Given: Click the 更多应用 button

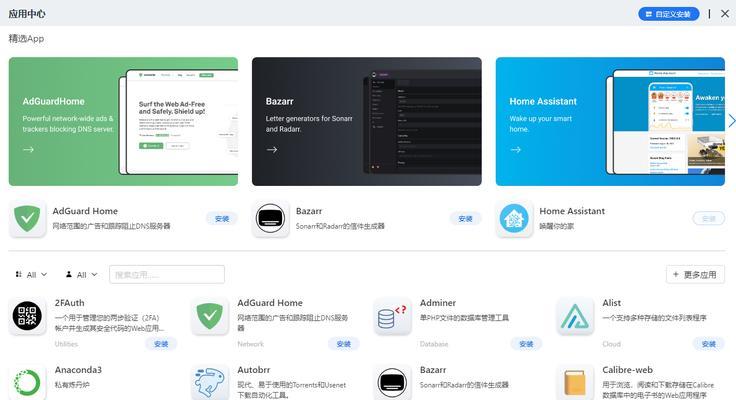Looking at the screenshot, I should coord(695,275).
